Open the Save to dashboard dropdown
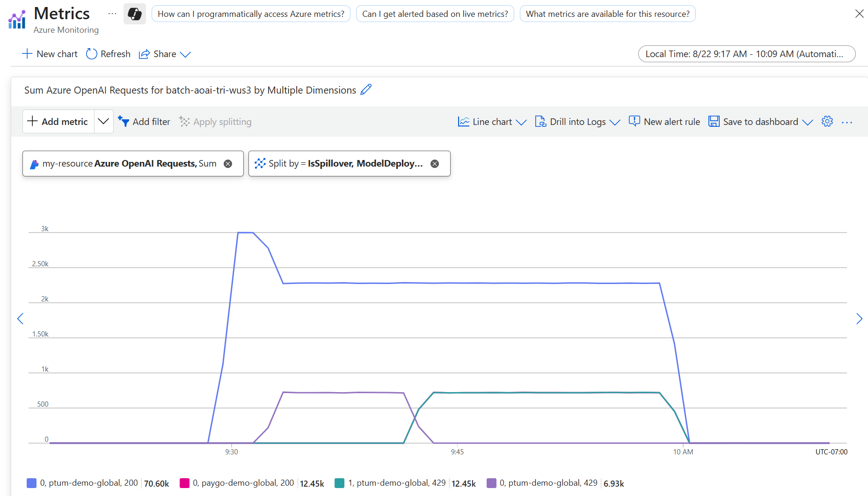The height and width of the screenshot is (496, 868). click(x=808, y=122)
